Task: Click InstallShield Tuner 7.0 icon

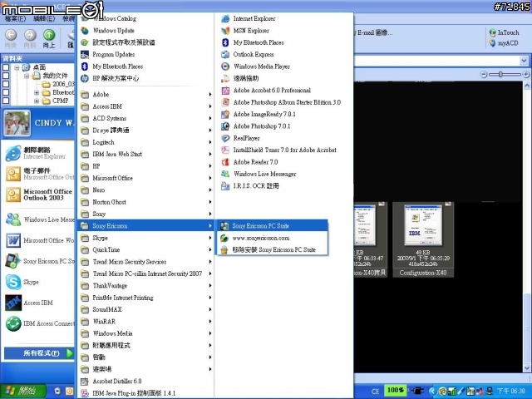Action: coord(225,150)
